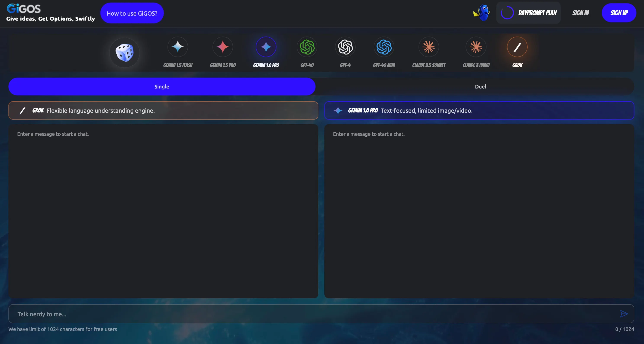Click Sign In link
This screenshot has height=344, width=644.
(581, 13)
